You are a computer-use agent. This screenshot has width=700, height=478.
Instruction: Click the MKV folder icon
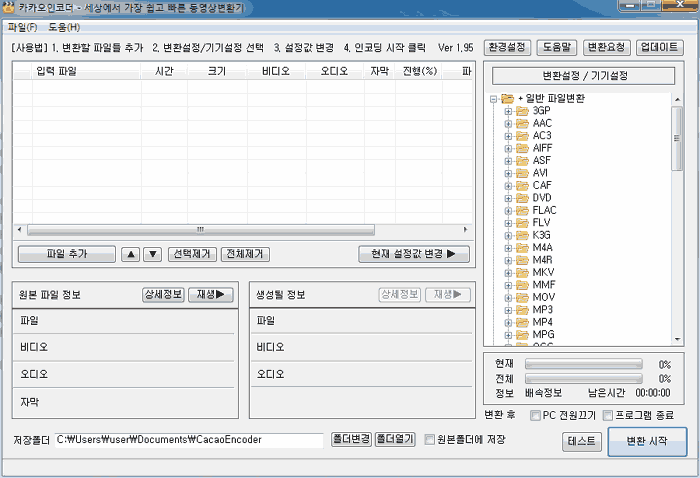click(522, 273)
